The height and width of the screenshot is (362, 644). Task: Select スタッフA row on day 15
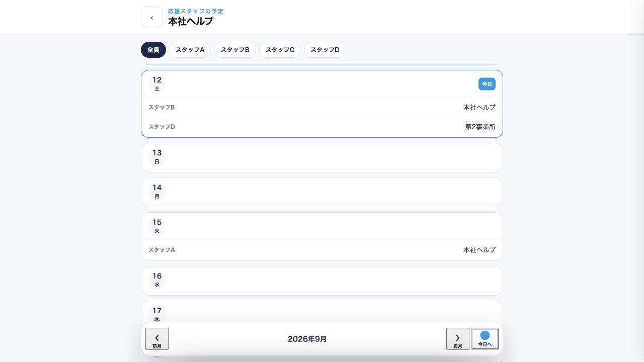coord(322,250)
